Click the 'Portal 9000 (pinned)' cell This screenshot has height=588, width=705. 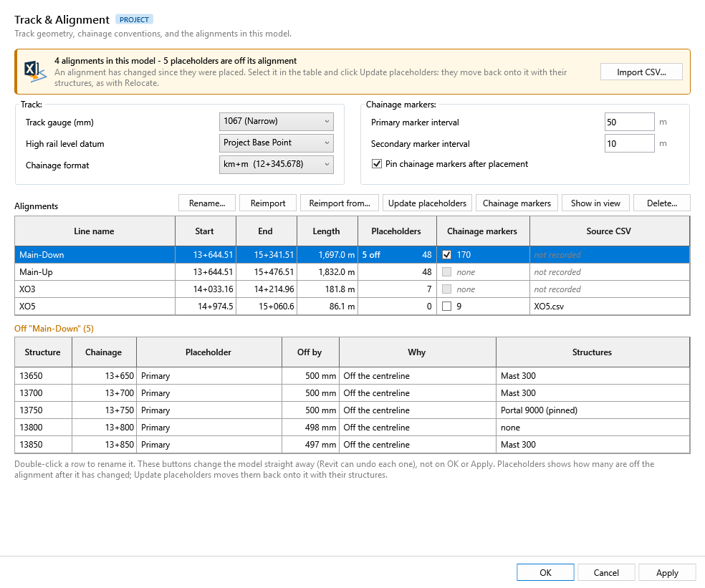click(593, 410)
